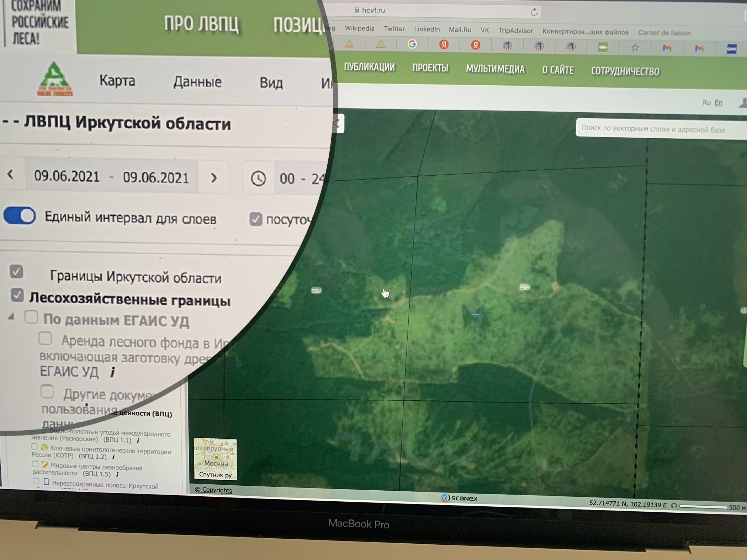This screenshot has height=560, width=747.
Task: Uncheck Лесохозяйственные границы layer
Action: click(x=17, y=295)
